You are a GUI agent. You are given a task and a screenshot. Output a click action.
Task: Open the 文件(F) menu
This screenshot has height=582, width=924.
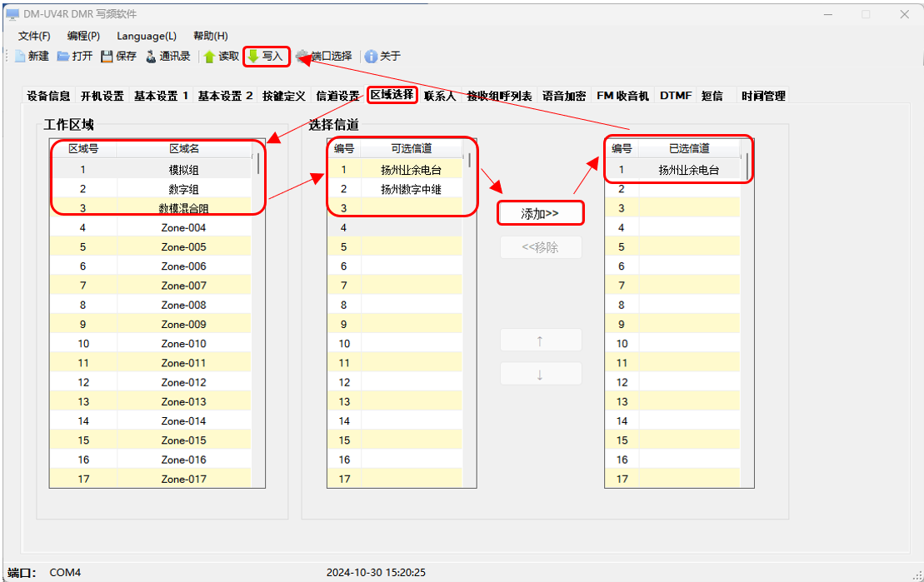coord(34,36)
